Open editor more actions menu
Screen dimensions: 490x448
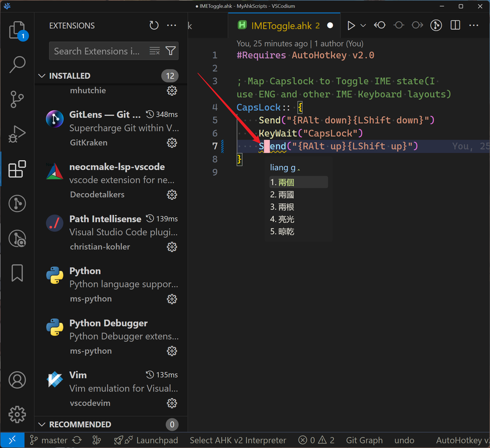point(474,25)
